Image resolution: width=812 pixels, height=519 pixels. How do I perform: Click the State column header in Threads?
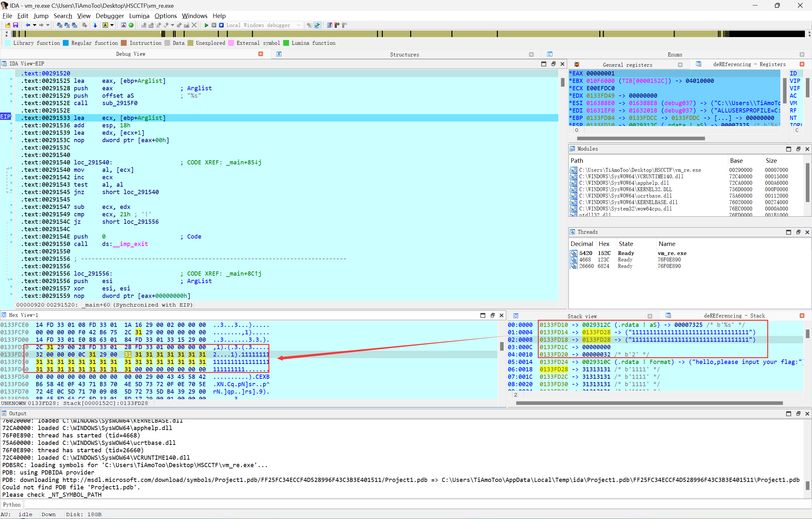636,244
